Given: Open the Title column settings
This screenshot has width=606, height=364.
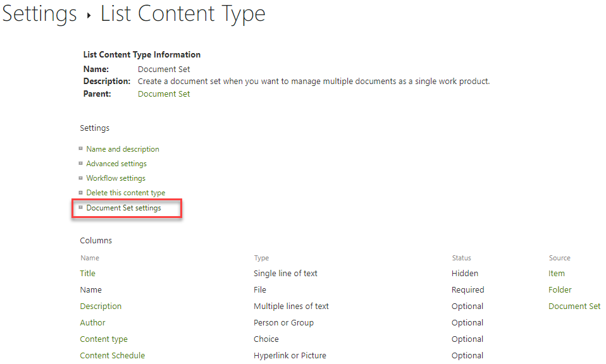Looking at the screenshot, I should point(87,273).
